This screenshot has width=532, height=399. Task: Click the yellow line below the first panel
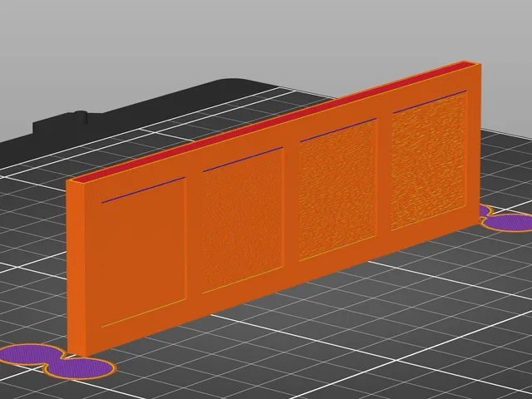(143, 313)
